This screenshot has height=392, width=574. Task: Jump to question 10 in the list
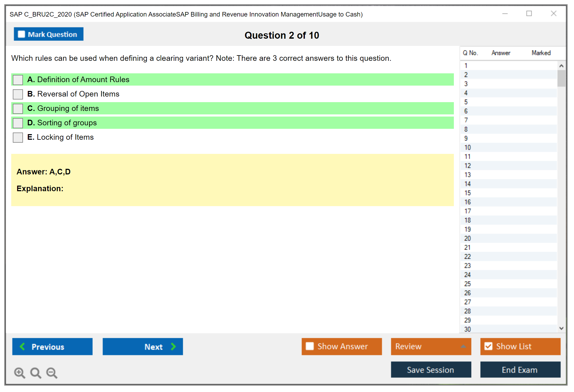(x=467, y=147)
